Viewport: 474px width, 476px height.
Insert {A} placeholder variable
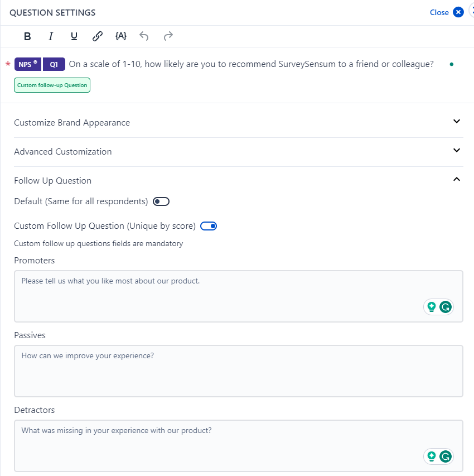[x=121, y=36]
